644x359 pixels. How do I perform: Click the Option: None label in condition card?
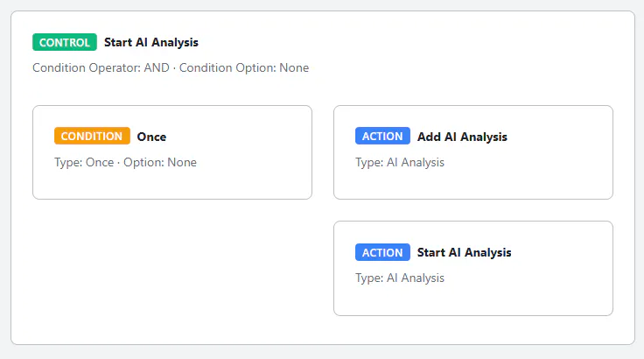(x=160, y=163)
